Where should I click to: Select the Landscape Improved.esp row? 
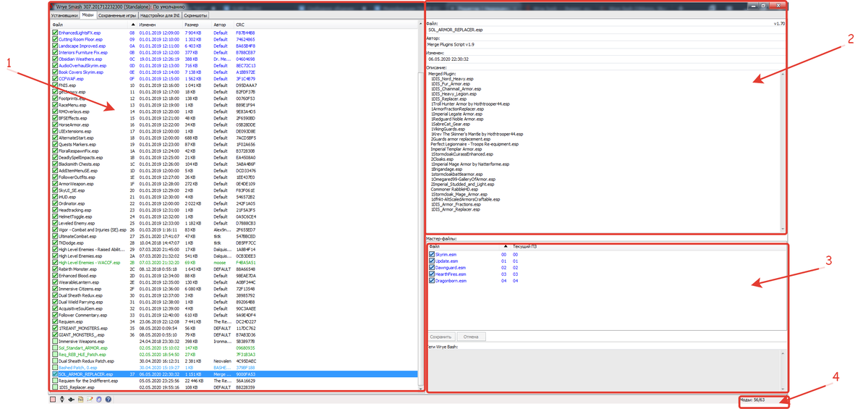tap(234, 46)
